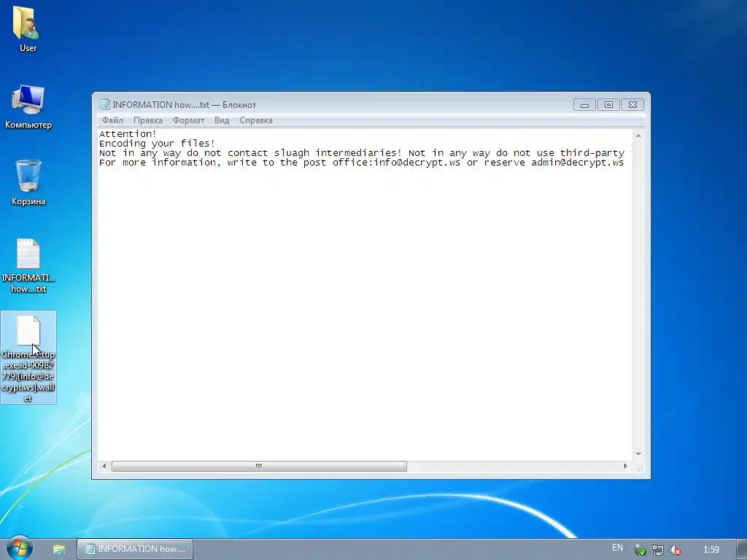Click the network tray icon
The height and width of the screenshot is (560, 747).
point(658,550)
